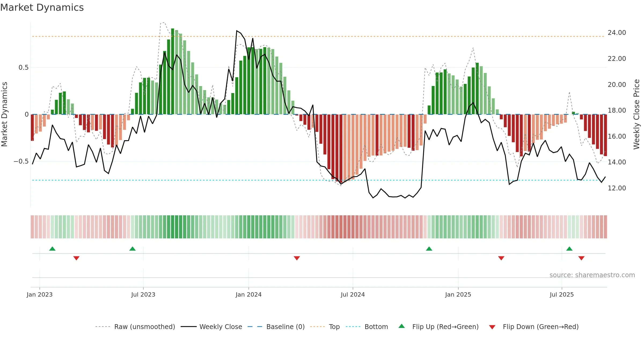Click the tallest dark green bar above the Top line
644x362 pixels.
[173, 71]
